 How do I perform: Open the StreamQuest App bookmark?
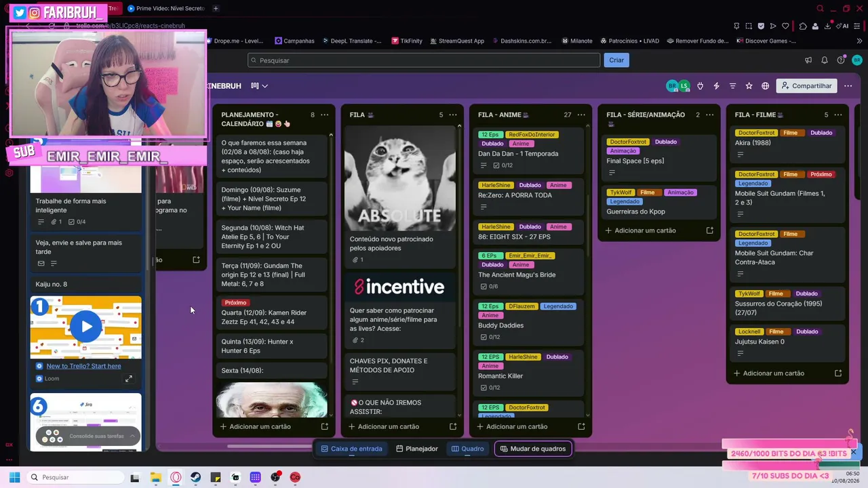click(x=456, y=41)
